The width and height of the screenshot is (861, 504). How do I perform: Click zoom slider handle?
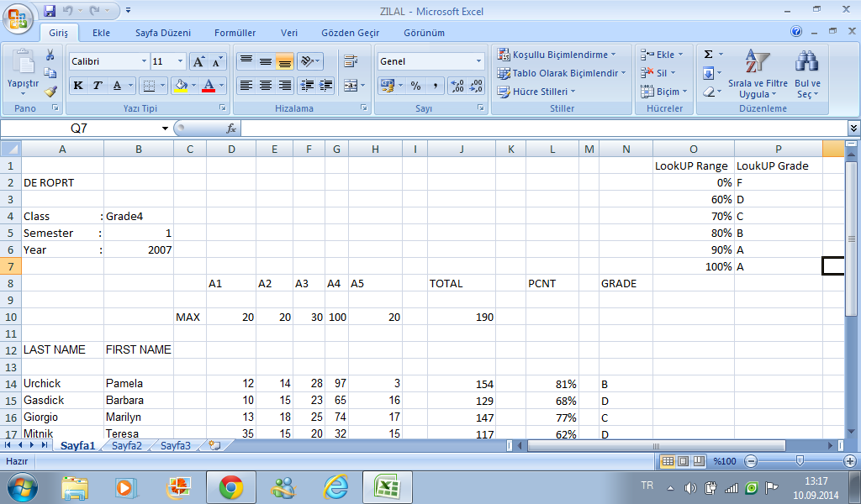[x=800, y=460]
